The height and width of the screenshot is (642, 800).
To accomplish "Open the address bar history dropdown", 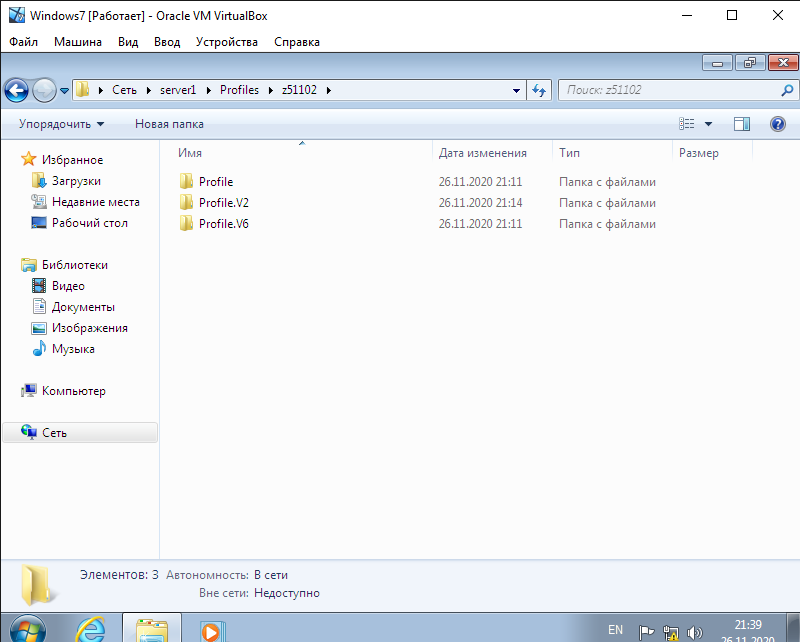I will (516, 90).
